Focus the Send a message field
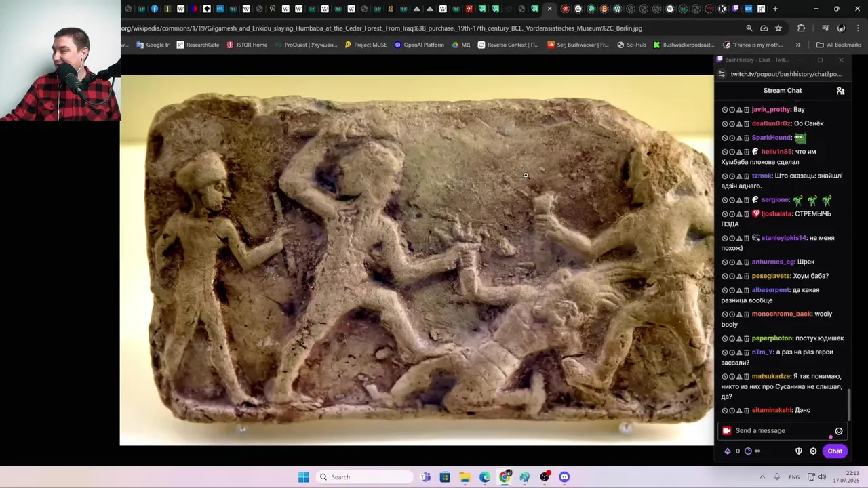Viewport: 868px width, 488px height. (782, 431)
